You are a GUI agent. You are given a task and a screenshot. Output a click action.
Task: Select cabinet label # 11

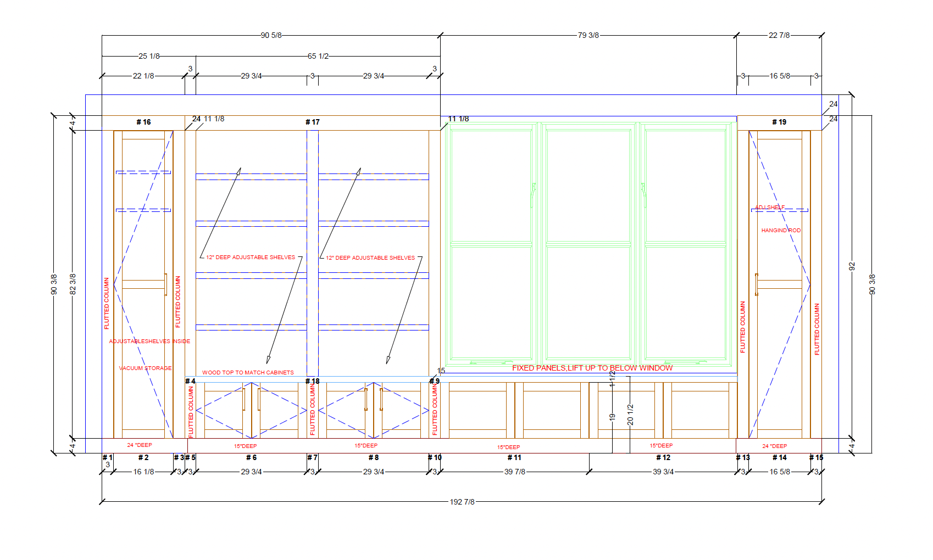point(514,457)
